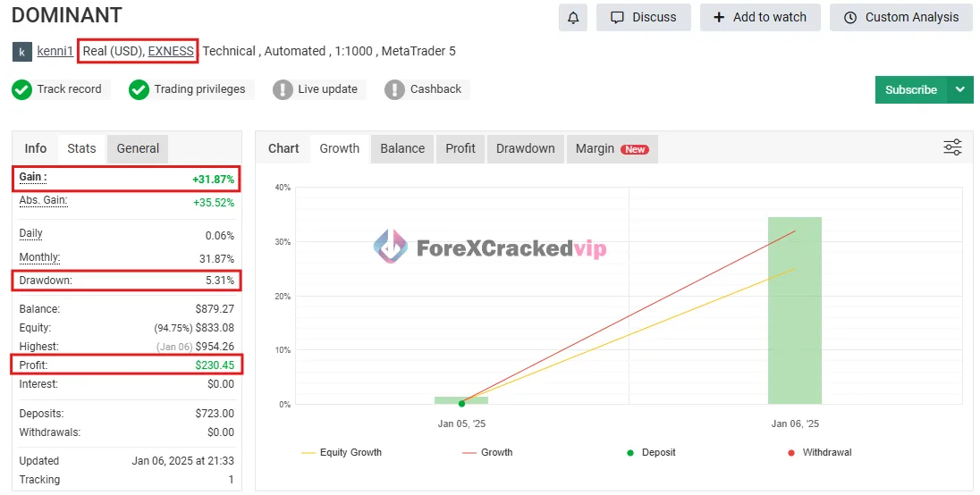Screen dimensions: 980x495
Task: Click the Abs. Gain label
Action: (43, 200)
